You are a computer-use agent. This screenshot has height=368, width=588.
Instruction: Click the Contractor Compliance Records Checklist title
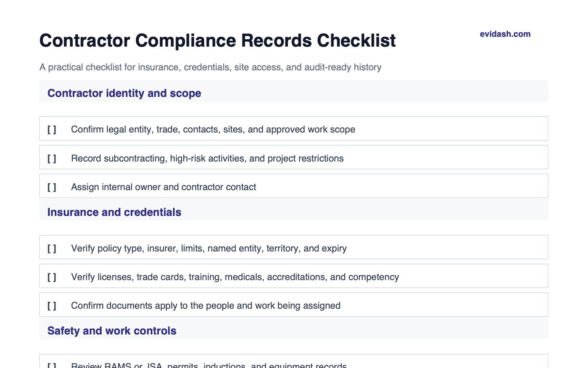click(x=218, y=40)
